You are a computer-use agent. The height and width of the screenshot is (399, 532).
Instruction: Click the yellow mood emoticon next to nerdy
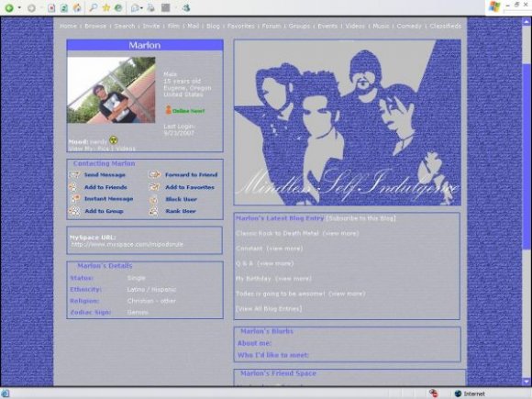pos(114,139)
